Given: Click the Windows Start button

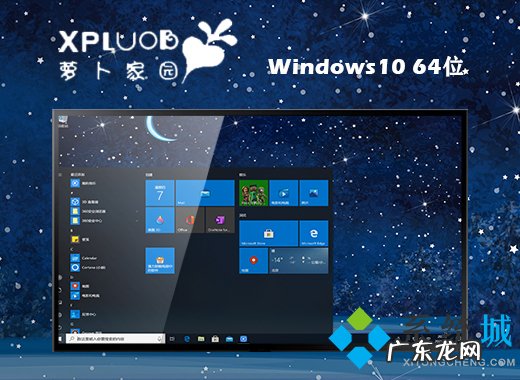Looking at the screenshot, I should 60,339.
